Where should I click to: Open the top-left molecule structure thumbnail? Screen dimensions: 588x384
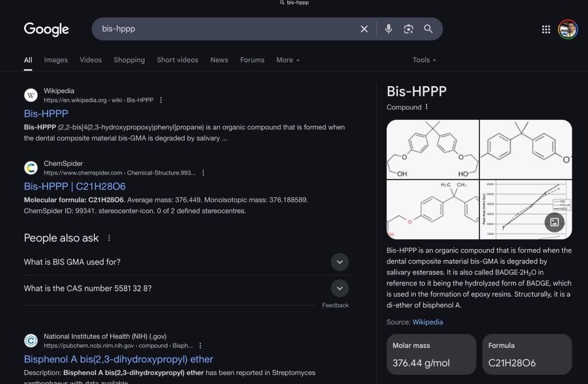tap(432, 149)
